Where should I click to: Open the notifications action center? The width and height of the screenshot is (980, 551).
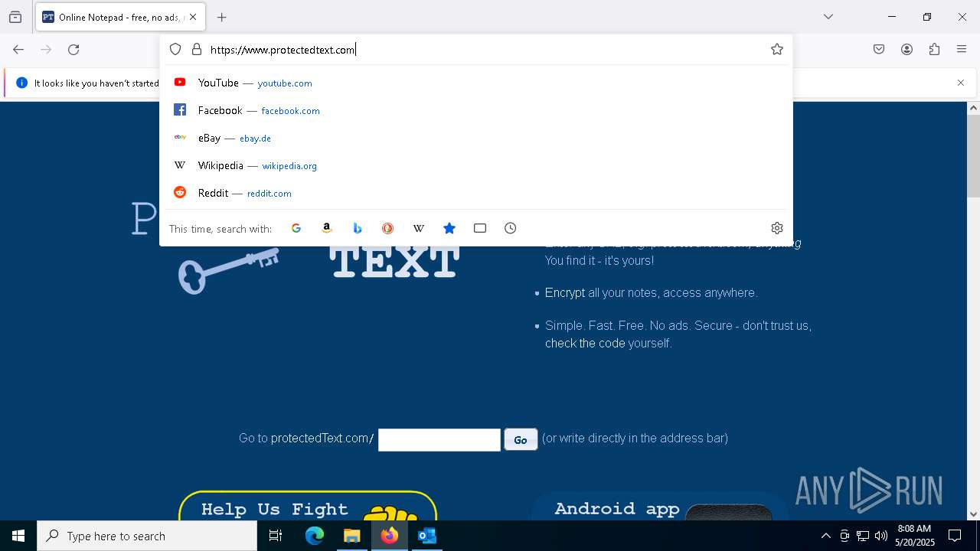coord(955,536)
